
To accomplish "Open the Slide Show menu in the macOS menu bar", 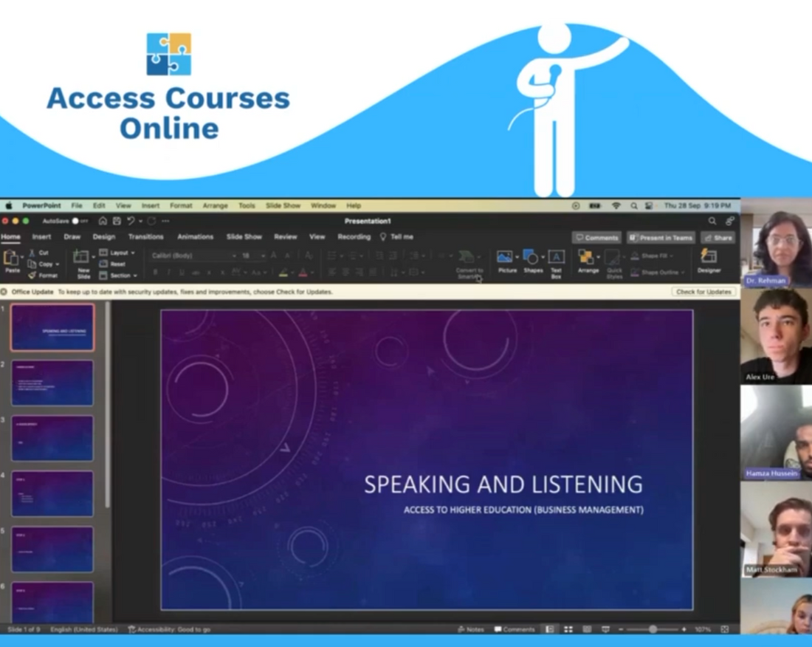I will (283, 205).
